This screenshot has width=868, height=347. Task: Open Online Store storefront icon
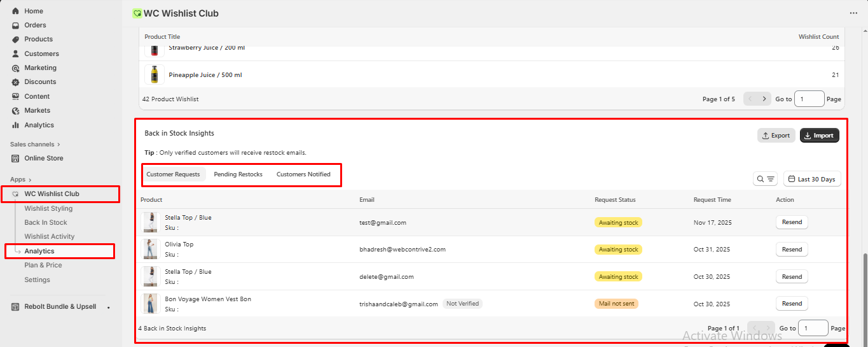coord(15,159)
